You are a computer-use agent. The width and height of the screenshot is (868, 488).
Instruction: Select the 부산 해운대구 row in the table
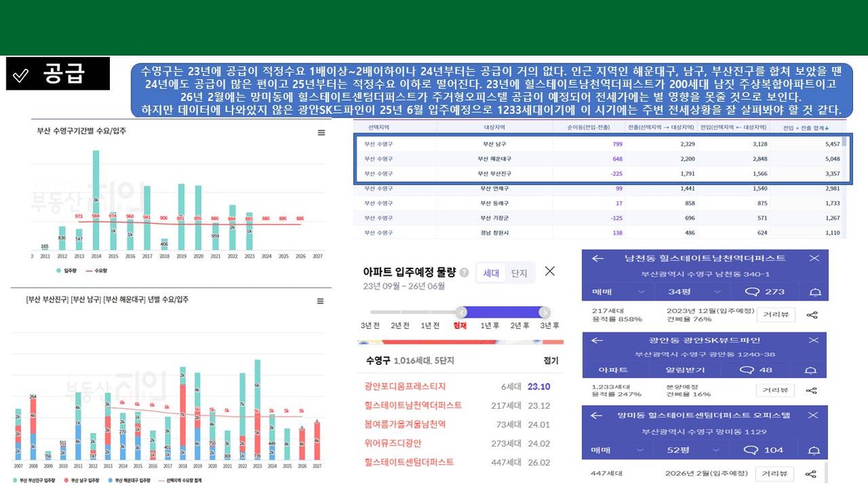[x=598, y=158]
